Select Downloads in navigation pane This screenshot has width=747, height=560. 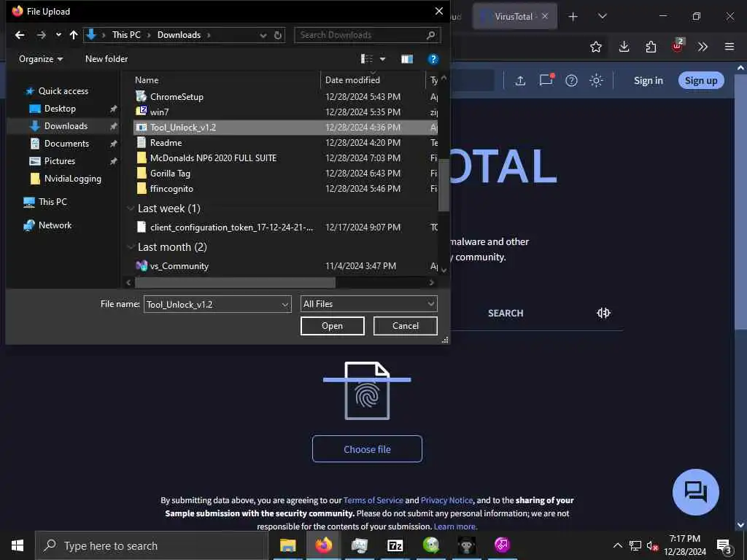tap(65, 126)
